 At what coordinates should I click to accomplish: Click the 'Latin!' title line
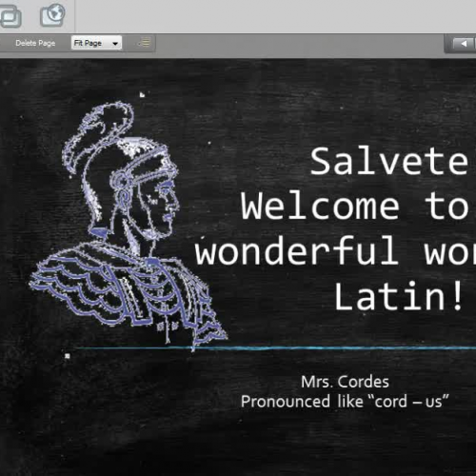[399, 296]
